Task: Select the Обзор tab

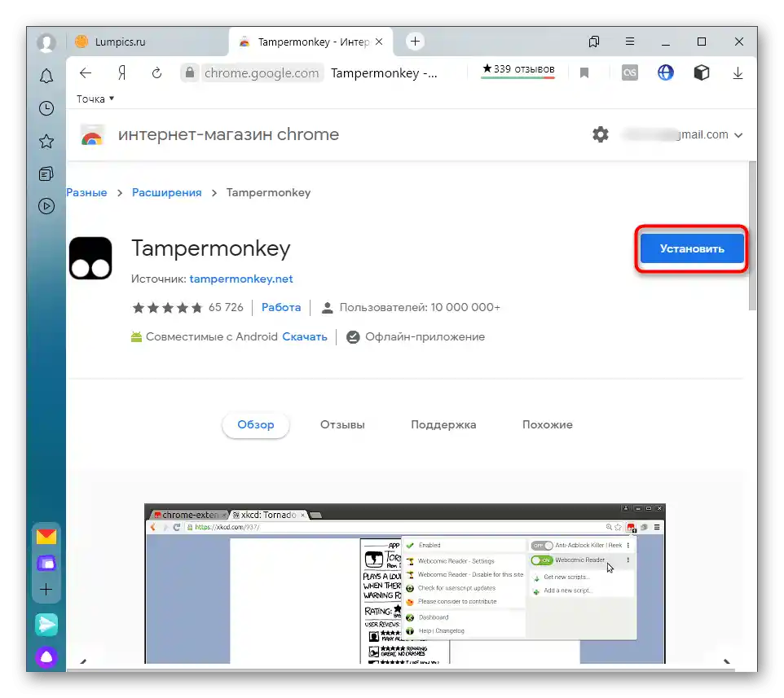Action: pyautogui.click(x=256, y=424)
